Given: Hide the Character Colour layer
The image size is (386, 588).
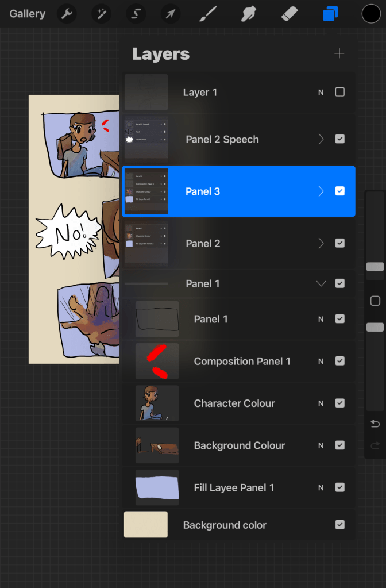Looking at the screenshot, I should click(339, 403).
